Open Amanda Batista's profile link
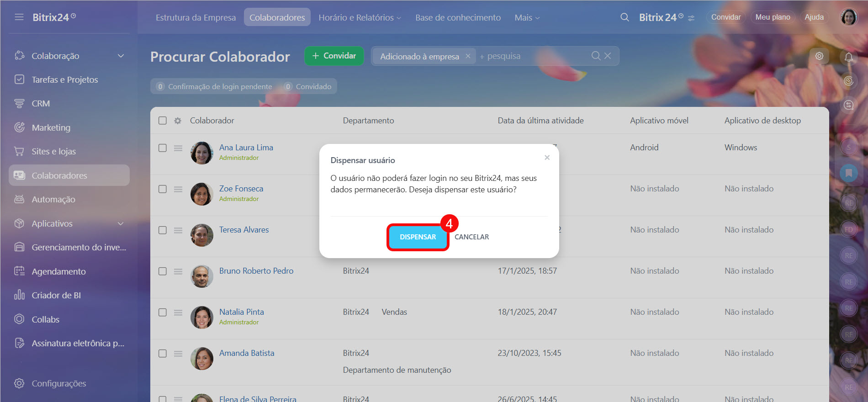 [x=247, y=353]
